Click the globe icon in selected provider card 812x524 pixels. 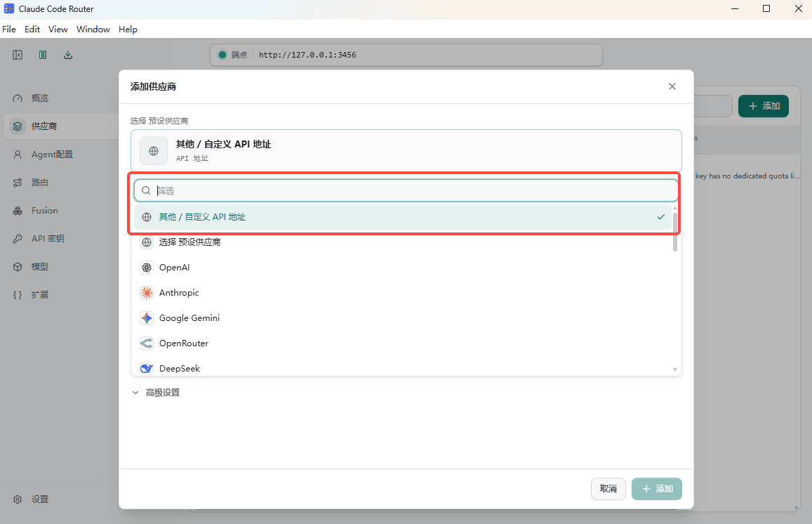click(x=154, y=151)
